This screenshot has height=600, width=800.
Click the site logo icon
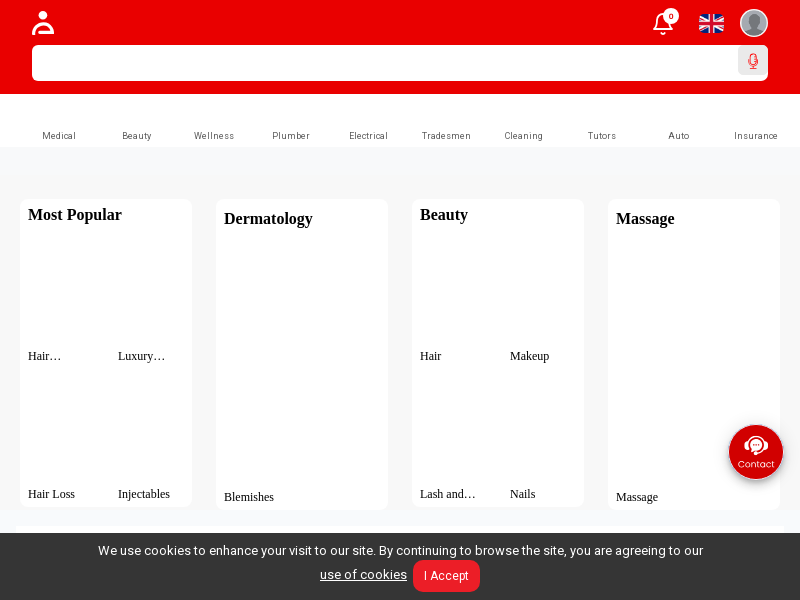[43, 23]
